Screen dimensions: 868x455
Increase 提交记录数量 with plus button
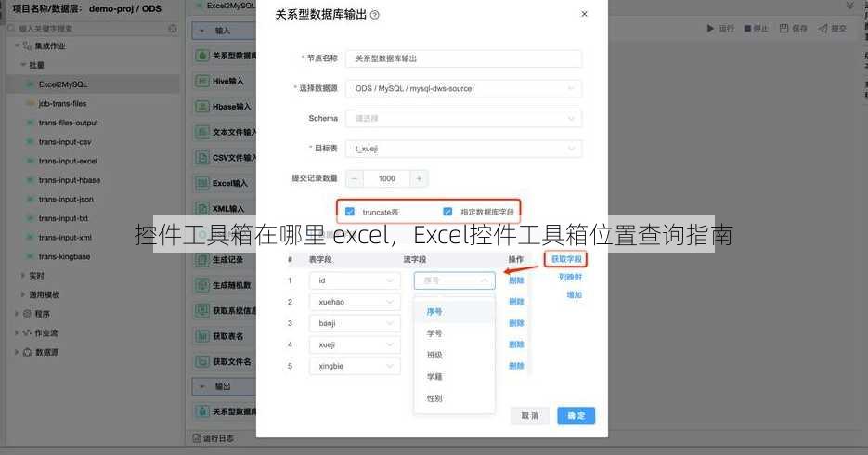point(419,178)
